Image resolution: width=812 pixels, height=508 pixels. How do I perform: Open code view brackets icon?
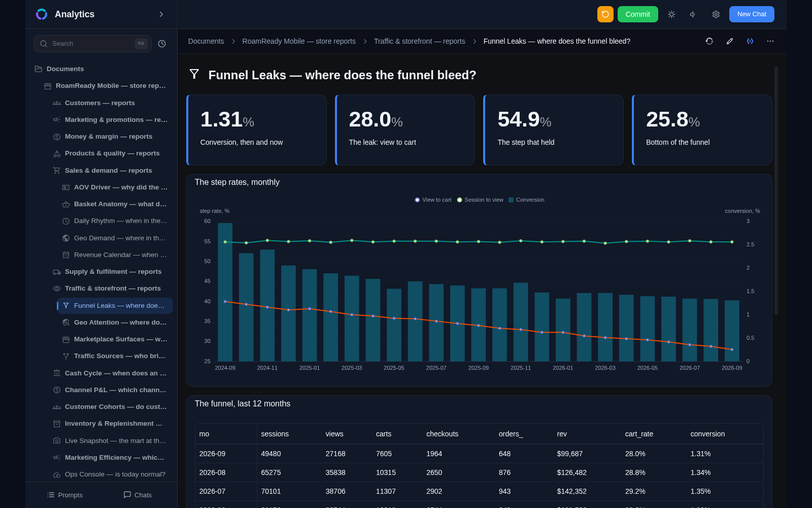click(750, 41)
